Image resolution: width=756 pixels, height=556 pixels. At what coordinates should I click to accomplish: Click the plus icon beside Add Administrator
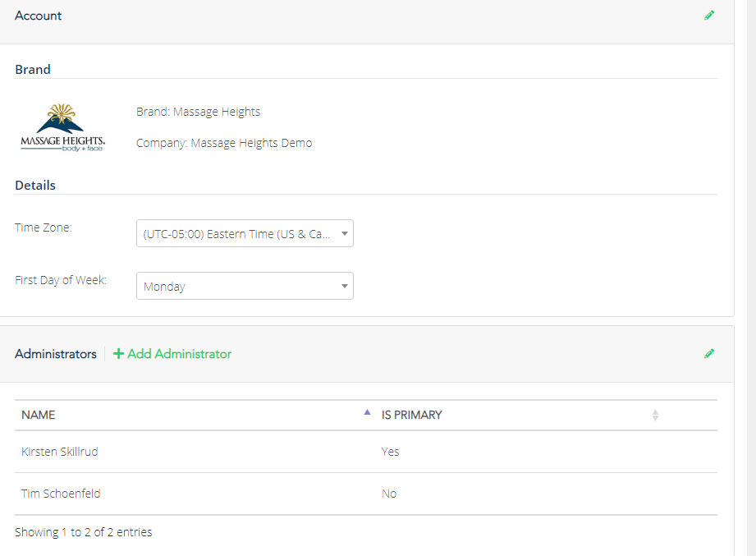[x=118, y=354]
